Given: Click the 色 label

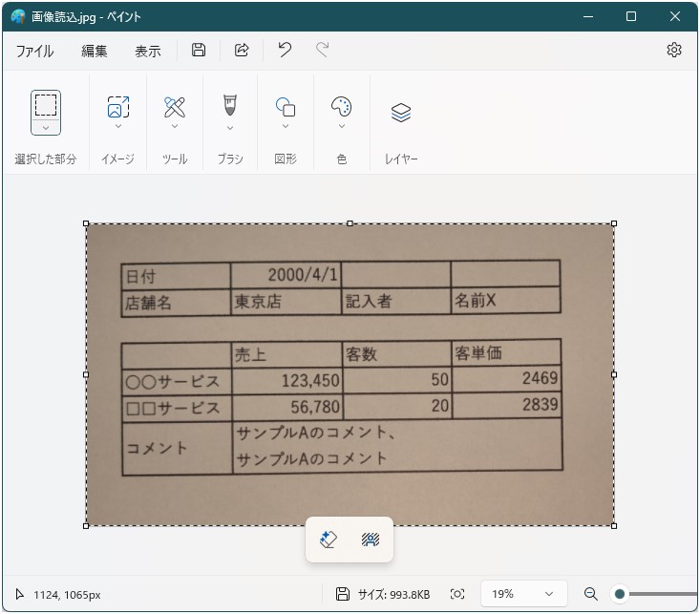Looking at the screenshot, I should tap(342, 159).
